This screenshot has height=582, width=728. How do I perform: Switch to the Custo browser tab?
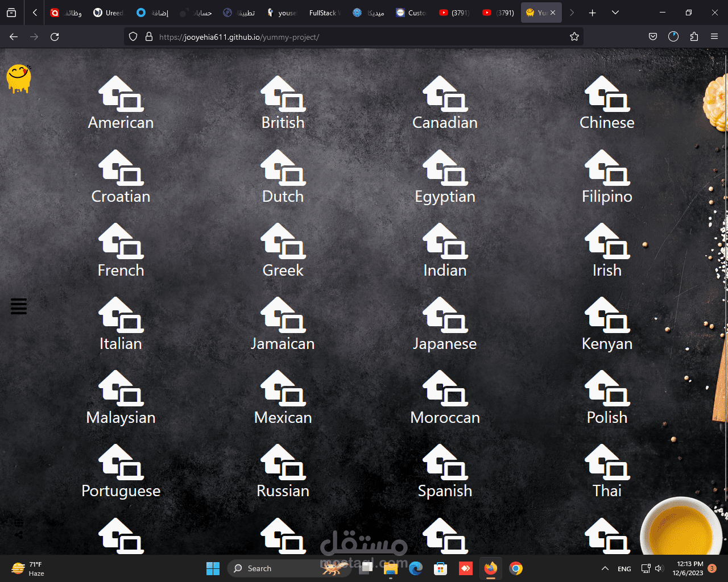[411, 13]
